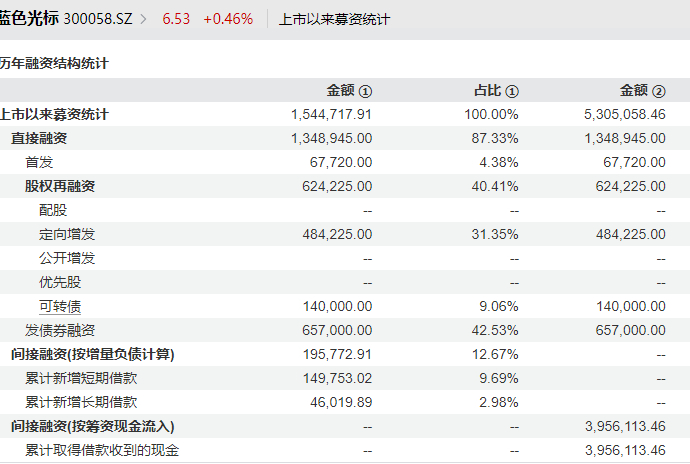Click the circled ① note beside first 金额 header
690x464 pixels.
(x=366, y=91)
